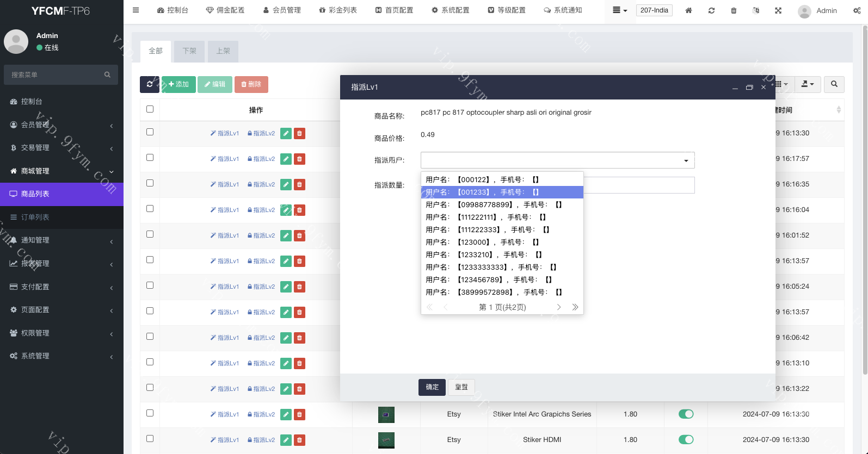Open the 207-India selector in top bar
868x454 pixels.
pyautogui.click(x=654, y=10)
